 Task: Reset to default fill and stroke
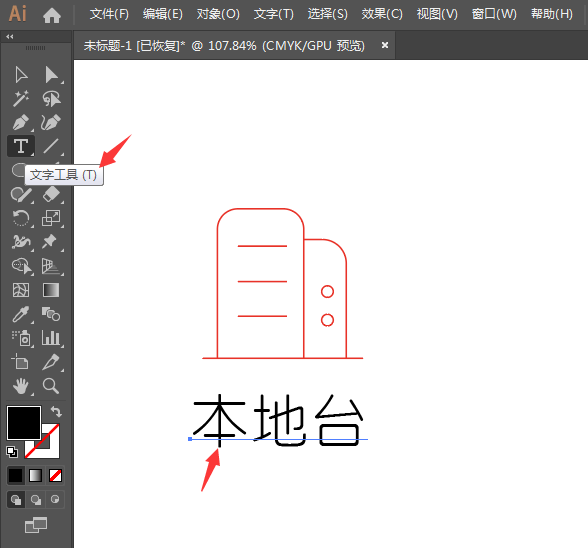[12, 452]
